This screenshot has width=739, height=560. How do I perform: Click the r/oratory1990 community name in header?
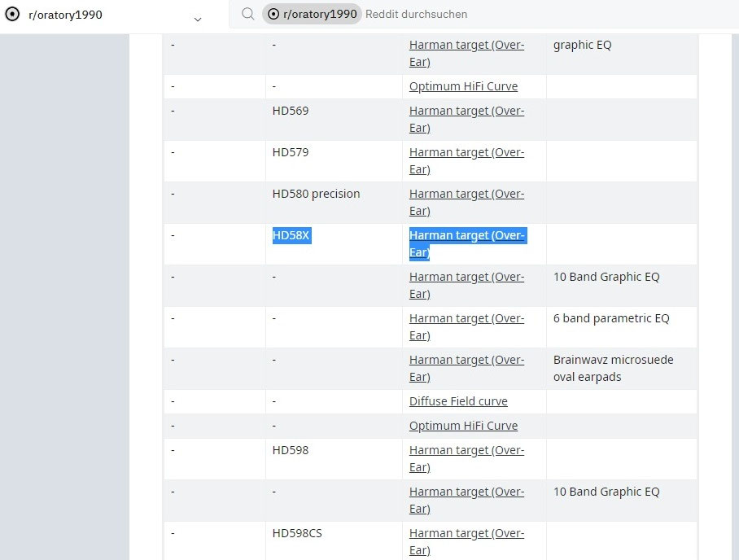(x=65, y=15)
